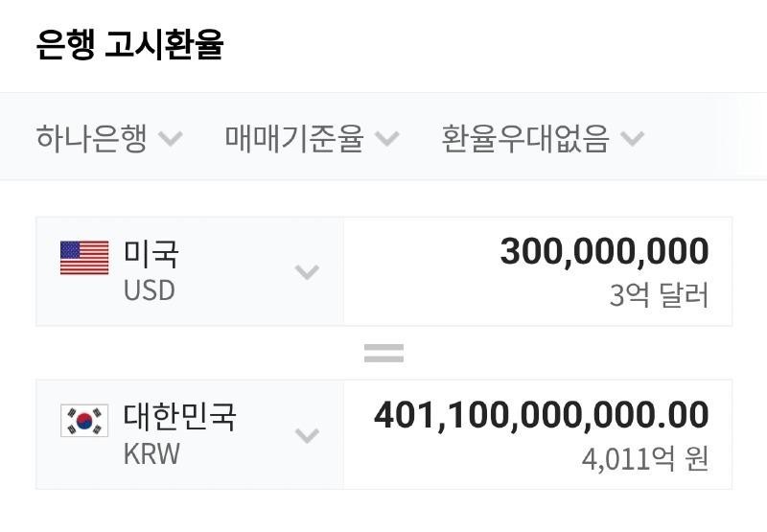Screen dimensions: 767x532
Task: Click the KRW currency code
Action: (152, 453)
